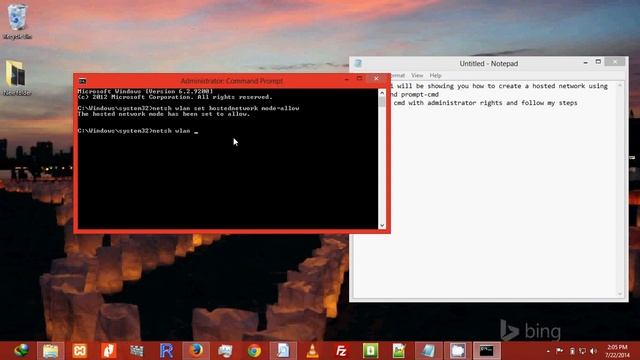640x360 pixels.
Task: Switch to the Command Prompt taskbar button
Action: tap(487, 351)
